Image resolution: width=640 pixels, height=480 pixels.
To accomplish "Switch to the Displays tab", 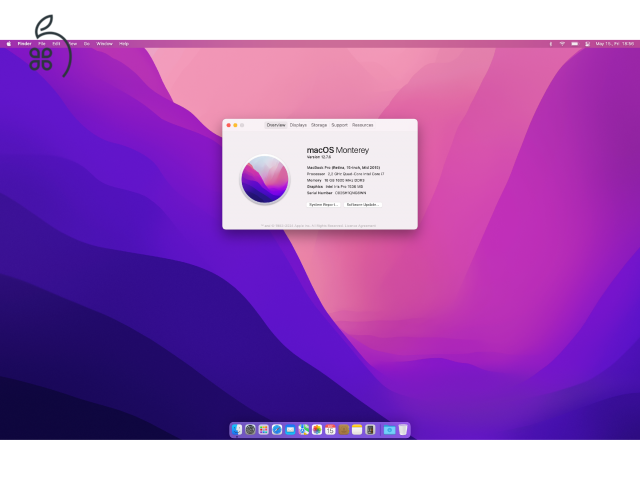I will click(x=298, y=125).
